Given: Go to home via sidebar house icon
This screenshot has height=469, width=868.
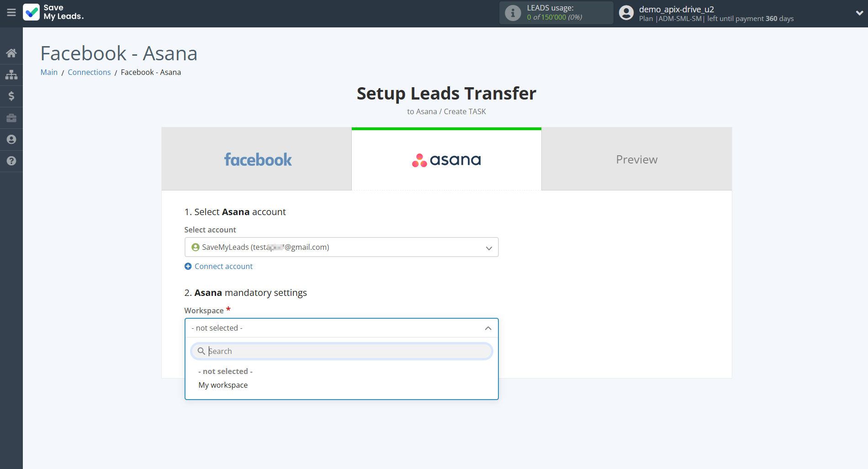Looking at the screenshot, I should 11,53.
